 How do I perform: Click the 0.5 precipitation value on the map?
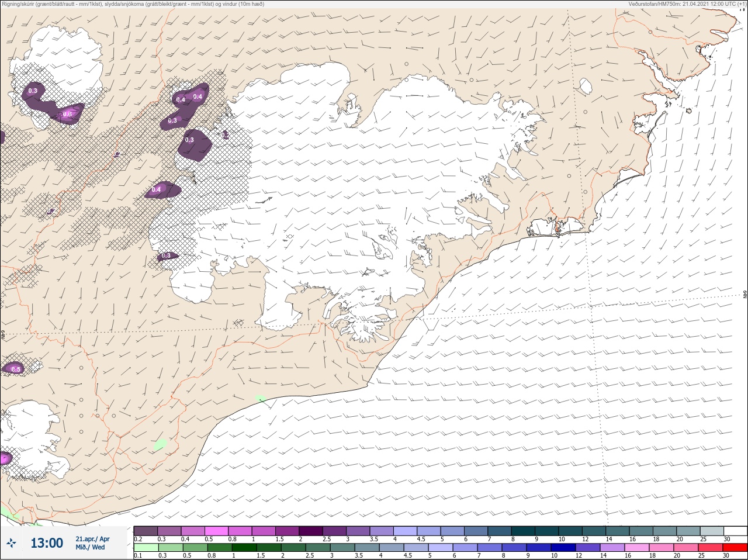click(16, 369)
